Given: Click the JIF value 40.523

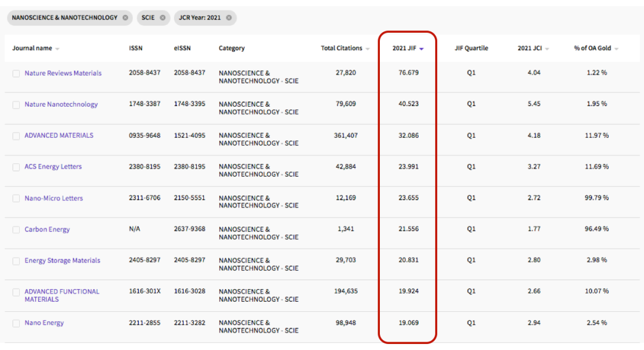Looking at the screenshot, I should (x=408, y=104).
